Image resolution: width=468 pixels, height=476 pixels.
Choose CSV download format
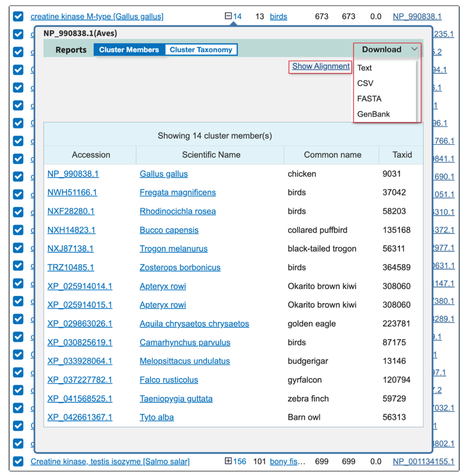[x=365, y=83]
